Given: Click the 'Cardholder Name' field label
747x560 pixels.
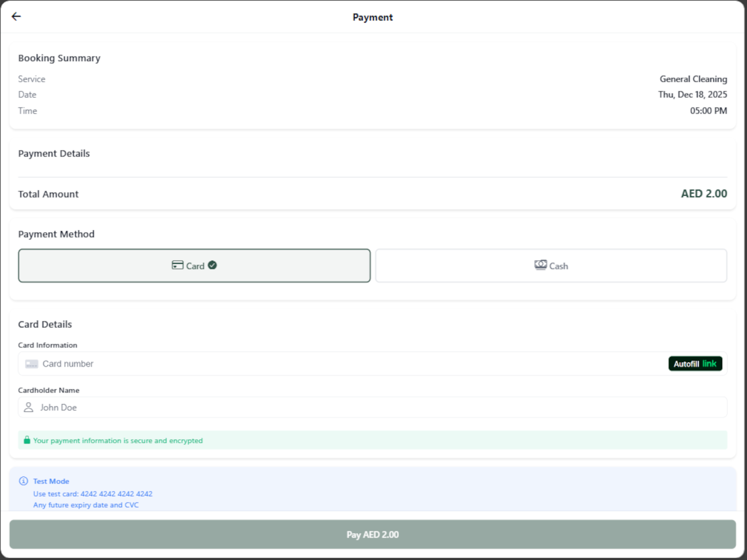Looking at the screenshot, I should click(49, 390).
